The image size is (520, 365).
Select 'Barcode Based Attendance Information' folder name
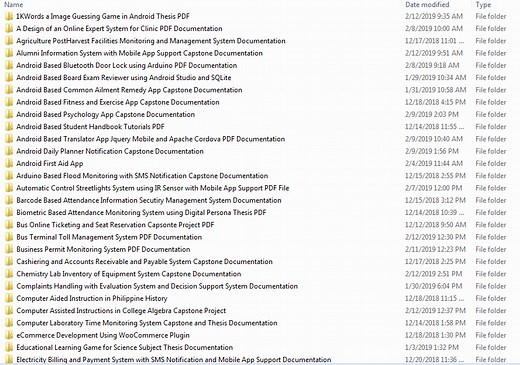149,200
